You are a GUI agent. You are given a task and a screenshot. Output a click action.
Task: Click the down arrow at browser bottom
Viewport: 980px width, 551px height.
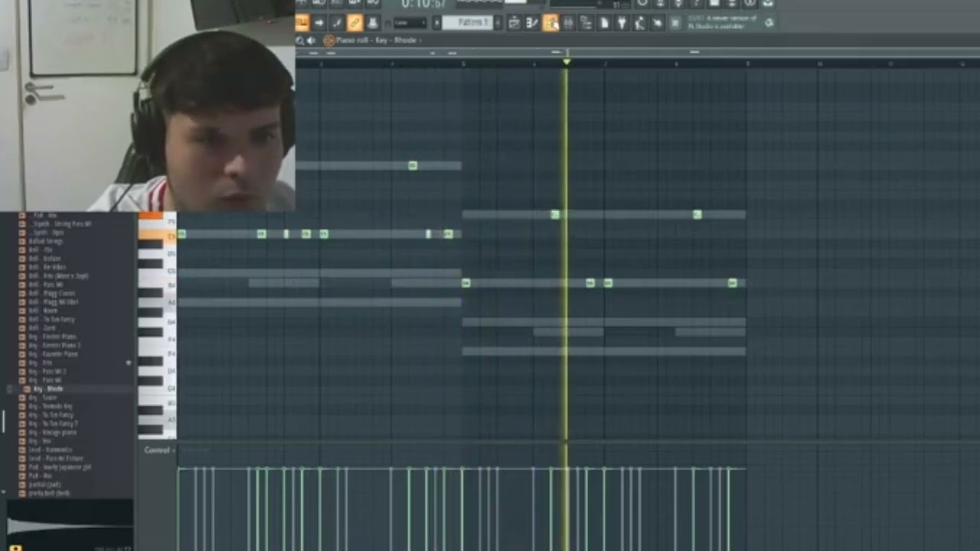[x=4, y=492]
